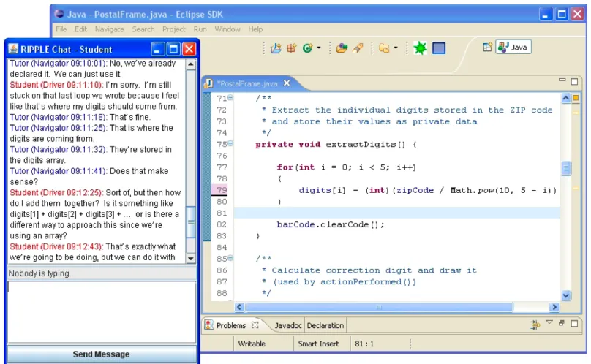The width and height of the screenshot is (591, 364).
Task: Click the highlighted empty line 81 in the editor
Action: (396, 213)
